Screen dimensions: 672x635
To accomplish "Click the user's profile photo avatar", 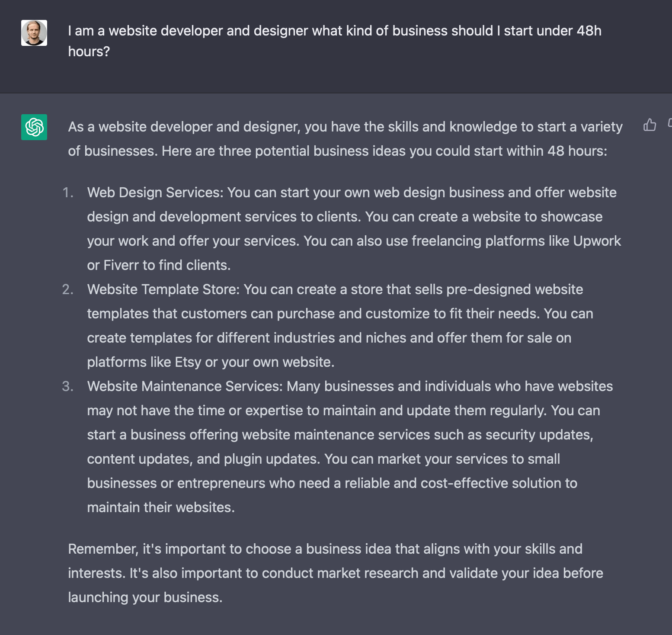I will point(34,33).
